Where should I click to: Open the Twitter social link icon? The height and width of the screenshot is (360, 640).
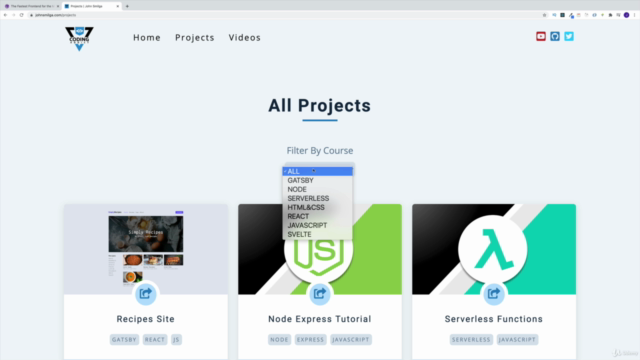click(569, 36)
